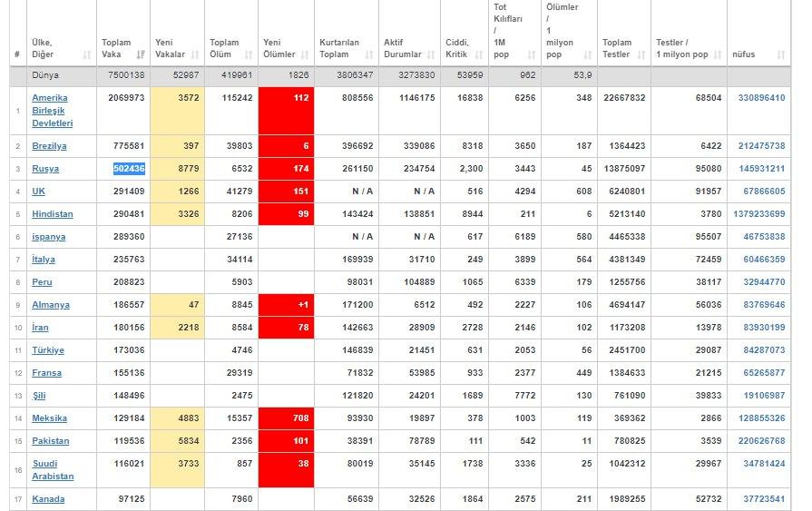The height and width of the screenshot is (511, 812).
Task: Open Brazil population link 212475738
Action: coord(761,146)
